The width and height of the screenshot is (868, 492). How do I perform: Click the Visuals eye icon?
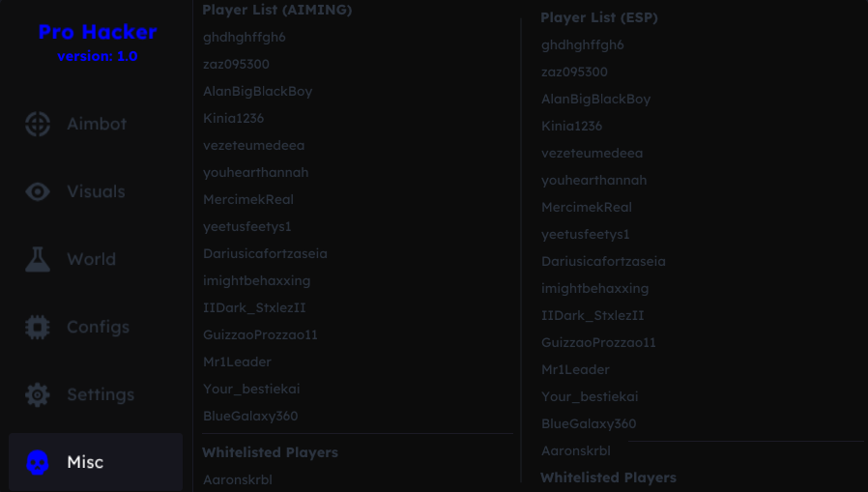tap(38, 191)
